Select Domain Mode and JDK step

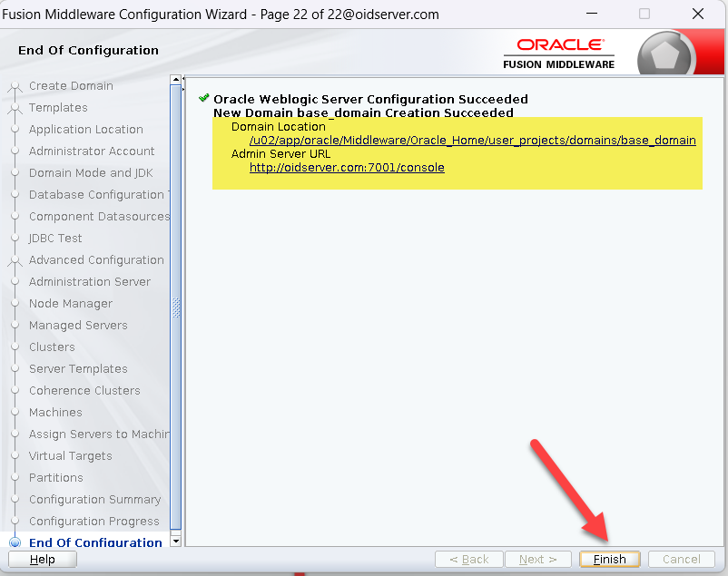point(91,173)
